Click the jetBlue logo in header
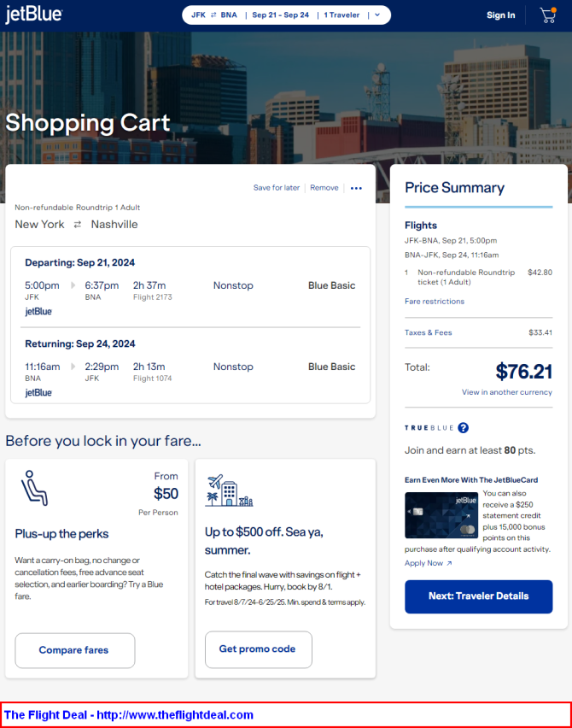This screenshot has width=572, height=728. (x=33, y=15)
